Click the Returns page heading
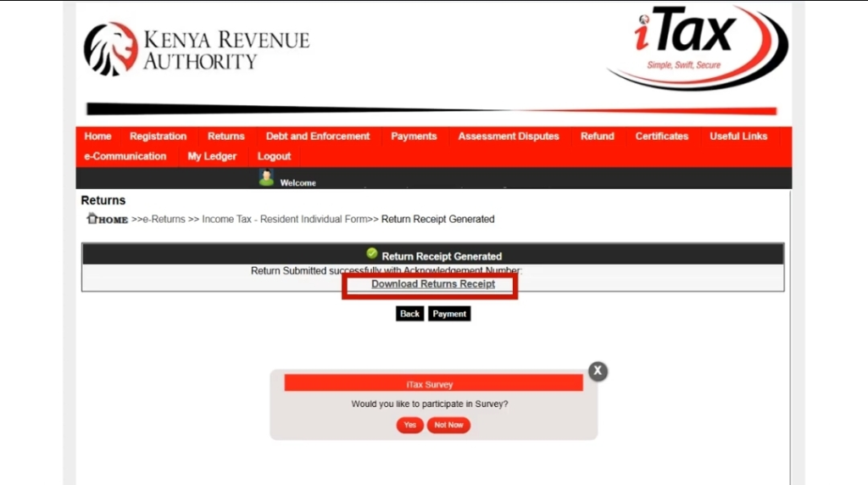This screenshot has width=868, height=485. pos(103,200)
